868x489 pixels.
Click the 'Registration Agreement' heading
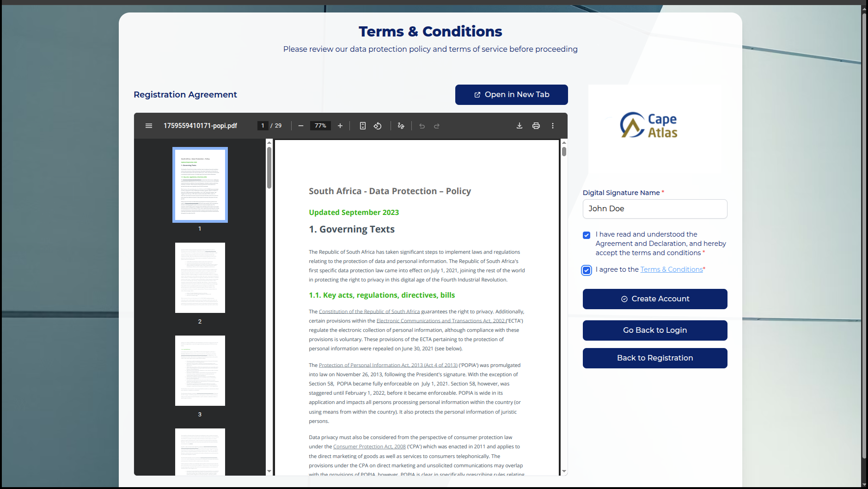coord(185,95)
